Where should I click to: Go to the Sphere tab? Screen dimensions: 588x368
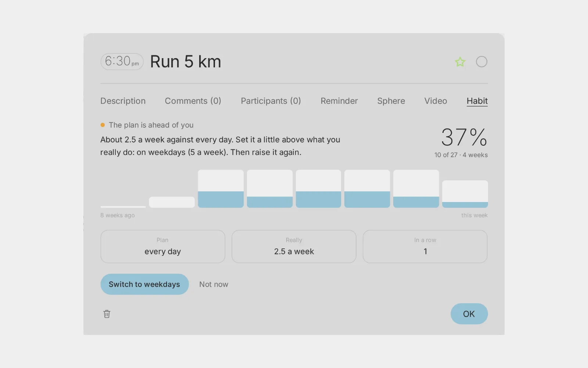(x=391, y=101)
